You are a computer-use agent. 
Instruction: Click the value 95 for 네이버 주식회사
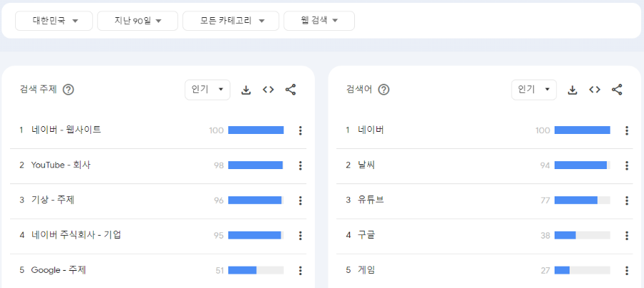(x=218, y=235)
